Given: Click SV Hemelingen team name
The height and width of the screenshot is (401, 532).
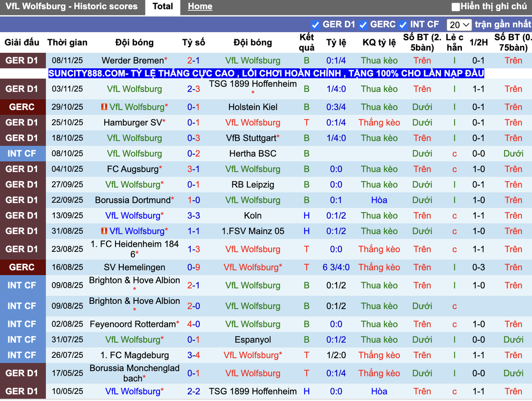Looking at the screenshot, I should coord(135,267).
